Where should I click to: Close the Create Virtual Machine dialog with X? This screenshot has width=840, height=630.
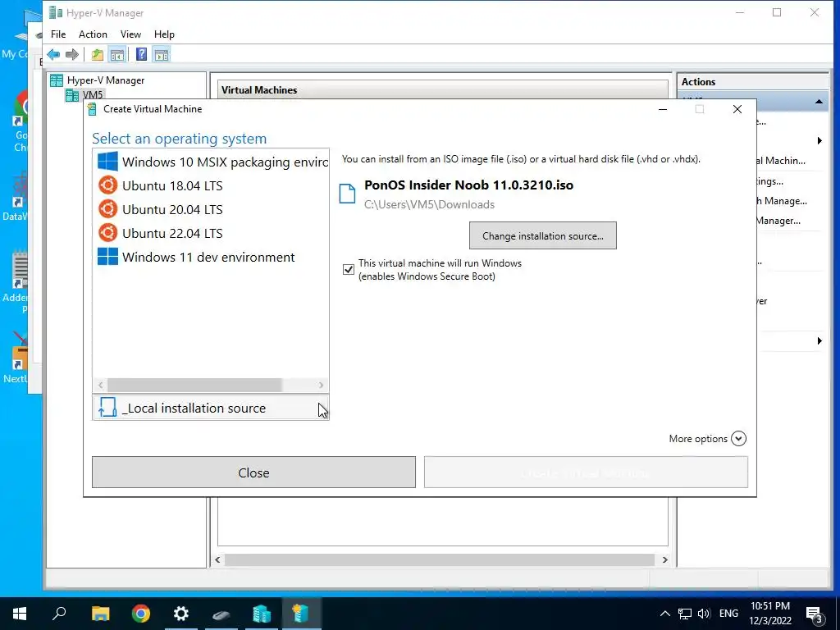click(x=737, y=109)
